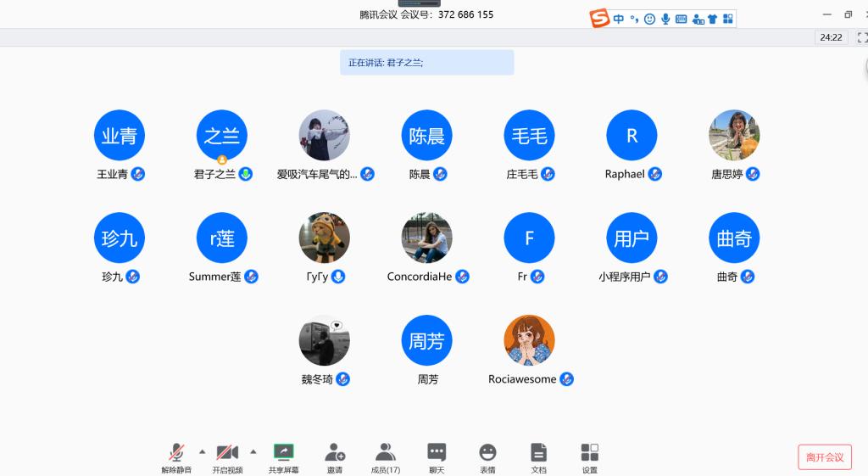Enter fullscreen using the top-right icon

pyautogui.click(x=862, y=37)
